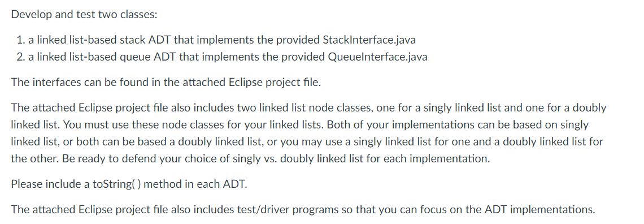Click the 'Develop and test two classes' heading
The height and width of the screenshot is (224, 644).
(x=84, y=14)
